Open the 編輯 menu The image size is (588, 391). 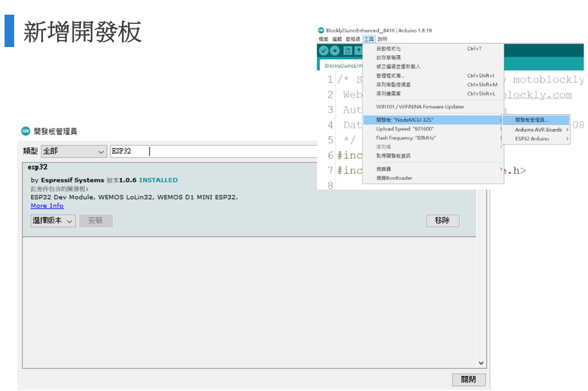pos(337,39)
